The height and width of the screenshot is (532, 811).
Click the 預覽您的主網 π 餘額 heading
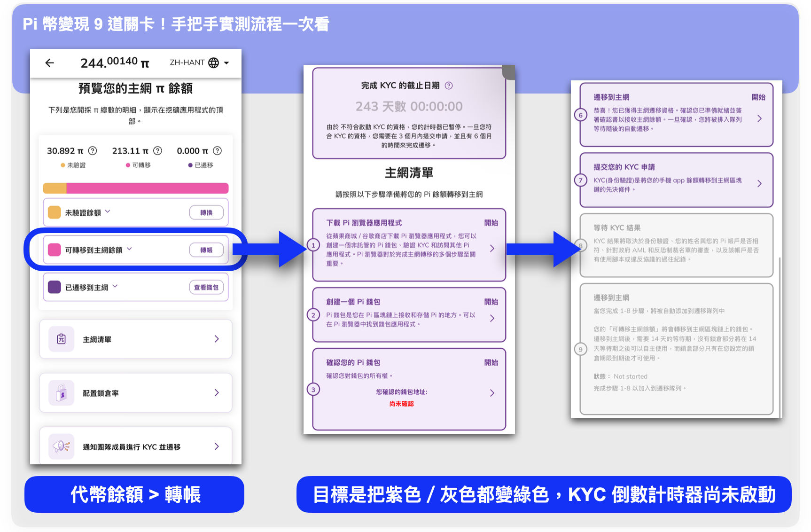135,88
